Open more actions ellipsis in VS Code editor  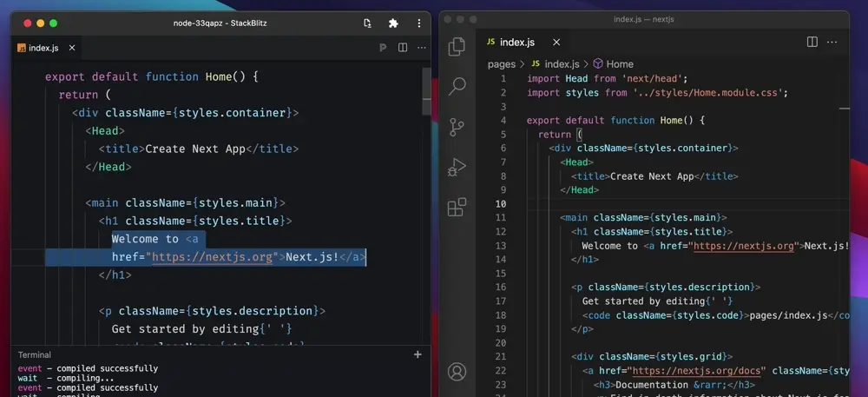832,42
